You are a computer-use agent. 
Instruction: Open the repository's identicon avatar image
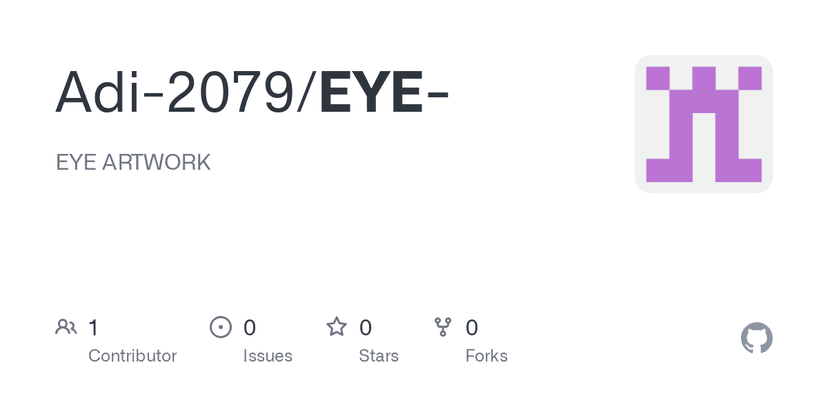(x=703, y=124)
